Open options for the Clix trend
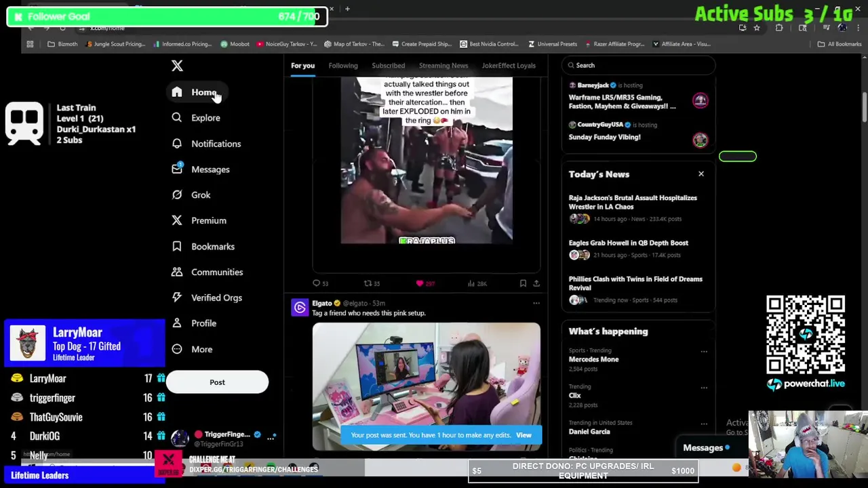The height and width of the screenshot is (488, 868). coord(704,388)
